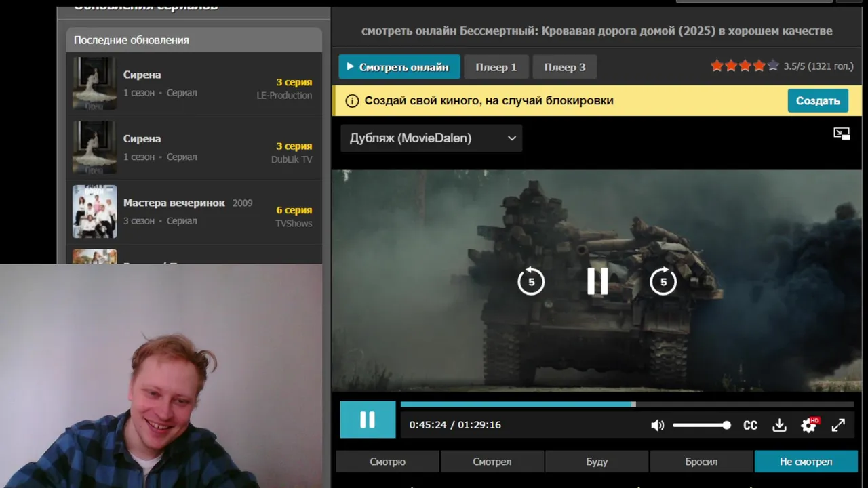Image resolution: width=868 pixels, height=488 pixels.
Task: Open Дубляж (MovieDalen) audio dropdown
Action: click(431, 138)
